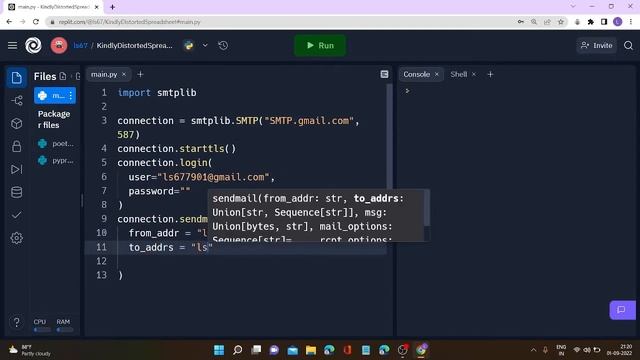
Task: Open Windows Start menu
Action: tap(219, 350)
